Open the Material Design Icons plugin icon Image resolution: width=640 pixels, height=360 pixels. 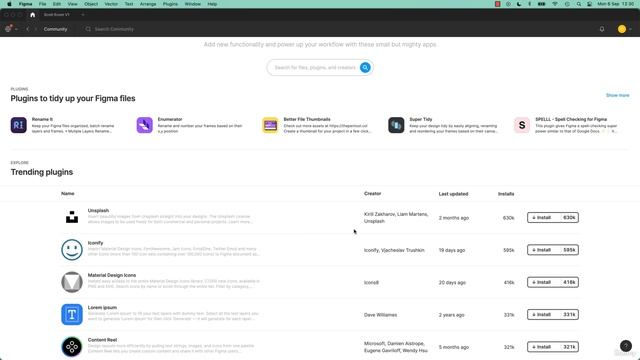point(72,282)
